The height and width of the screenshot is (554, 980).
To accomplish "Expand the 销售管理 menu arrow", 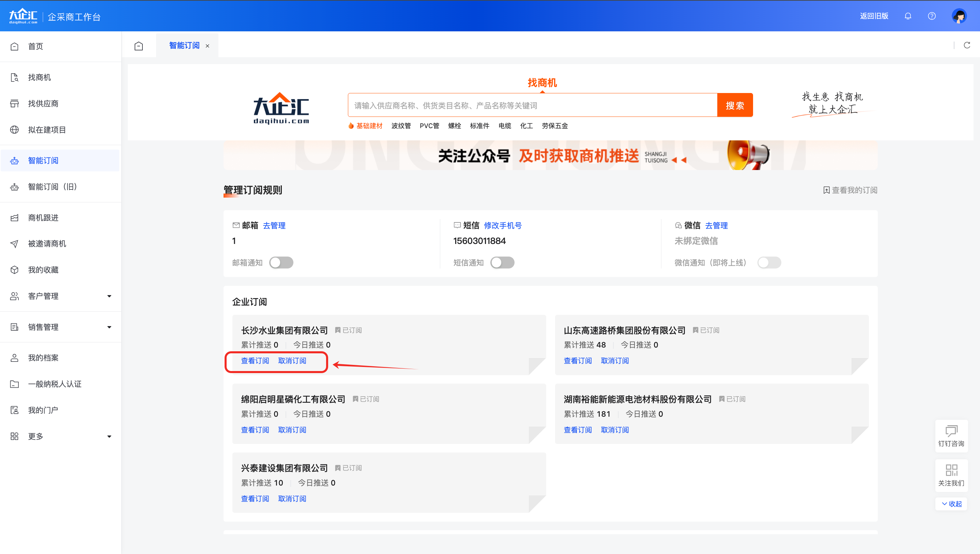I will (109, 327).
